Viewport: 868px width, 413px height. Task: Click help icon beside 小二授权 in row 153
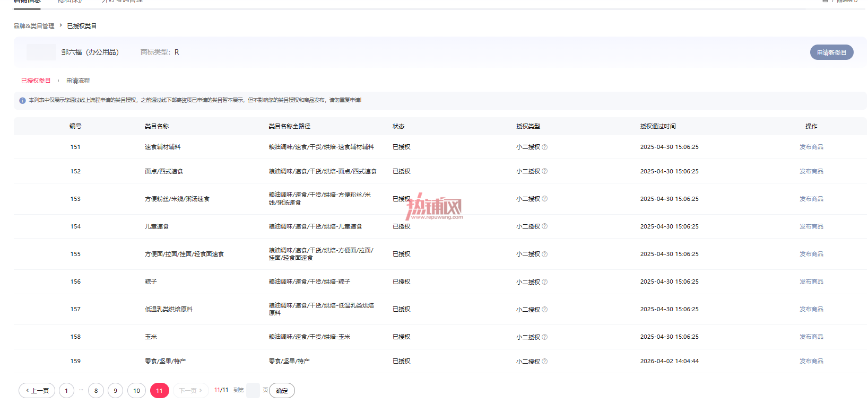click(x=544, y=199)
